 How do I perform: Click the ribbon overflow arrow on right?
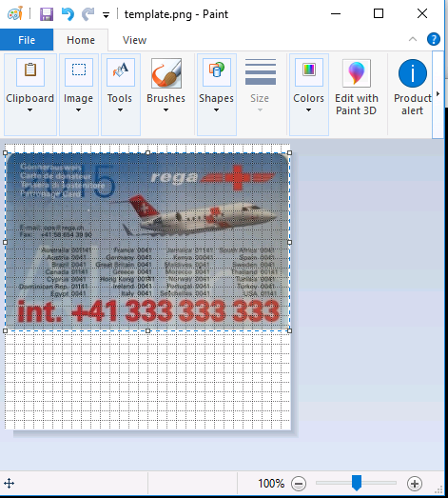tap(438, 94)
